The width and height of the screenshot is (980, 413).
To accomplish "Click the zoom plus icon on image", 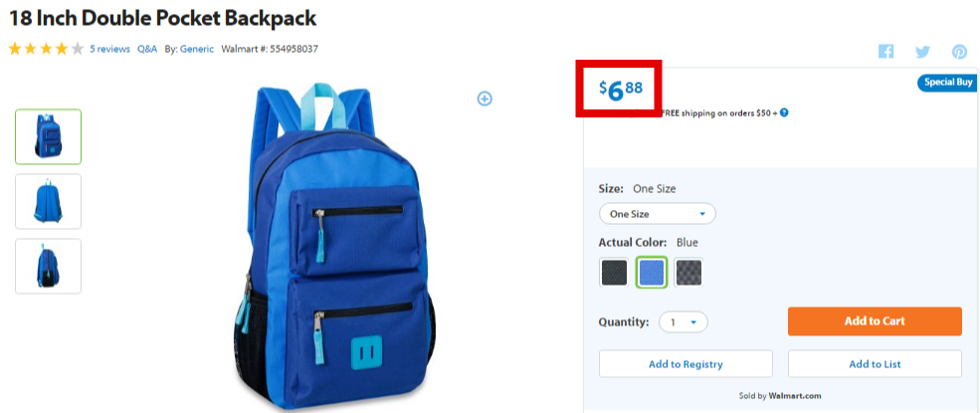I will coord(485,99).
